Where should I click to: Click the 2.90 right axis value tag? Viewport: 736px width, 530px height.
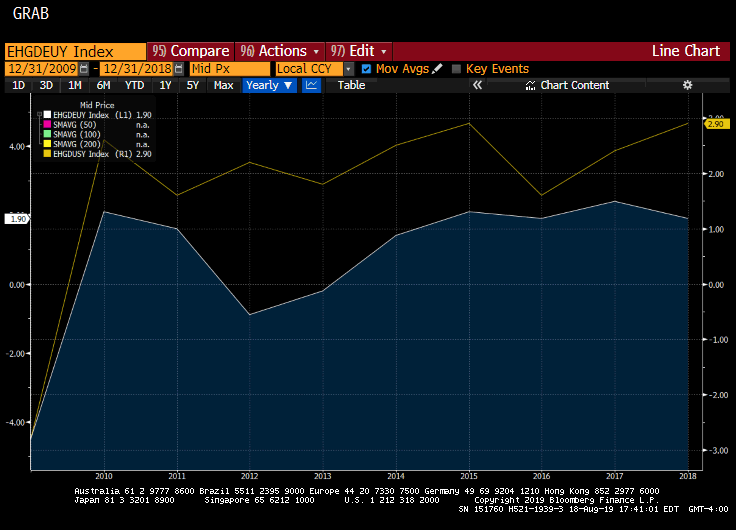coord(716,124)
